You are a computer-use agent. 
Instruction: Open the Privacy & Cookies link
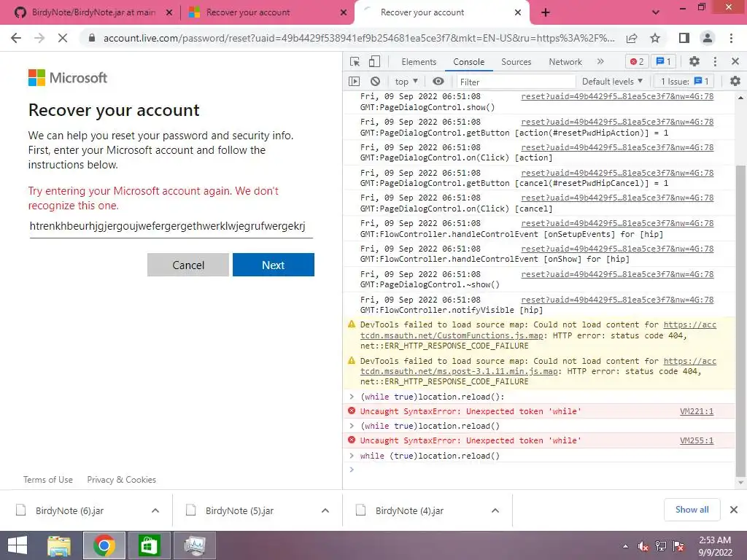coord(122,480)
